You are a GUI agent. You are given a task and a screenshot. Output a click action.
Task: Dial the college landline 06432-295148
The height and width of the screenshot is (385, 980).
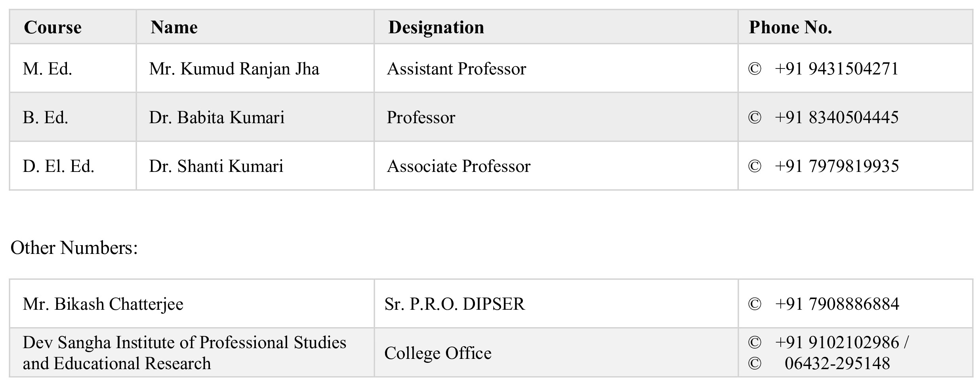[x=837, y=364]
